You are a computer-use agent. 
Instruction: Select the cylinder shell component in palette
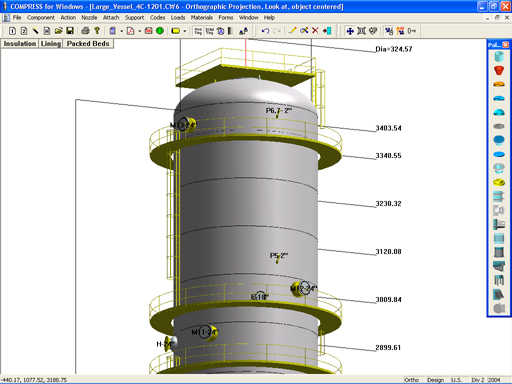[x=499, y=56]
